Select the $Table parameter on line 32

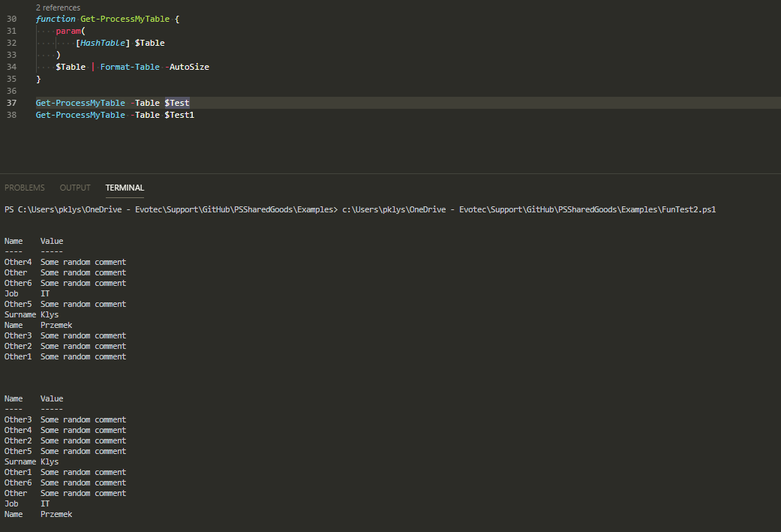pos(149,43)
